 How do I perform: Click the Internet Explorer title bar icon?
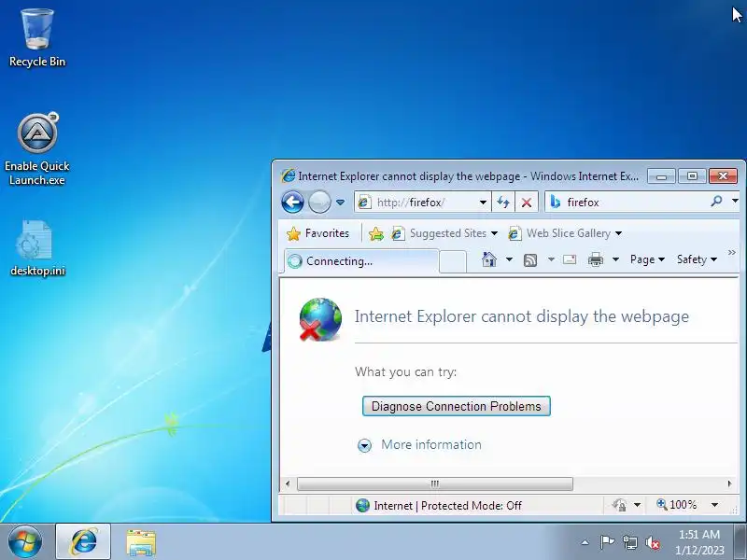pyautogui.click(x=289, y=175)
